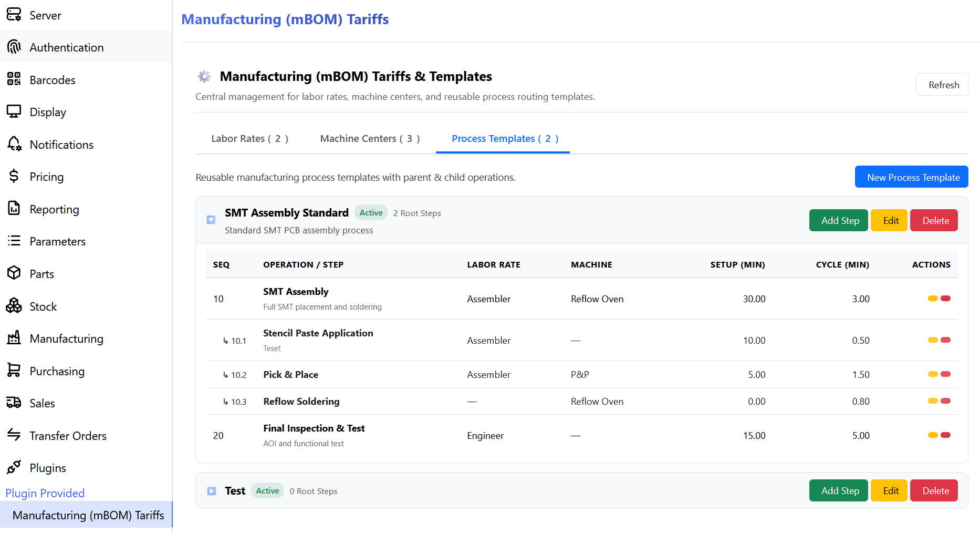The image size is (980, 533).
Task: Edit the Pick & Place step
Action: click(x=933, y=374)
